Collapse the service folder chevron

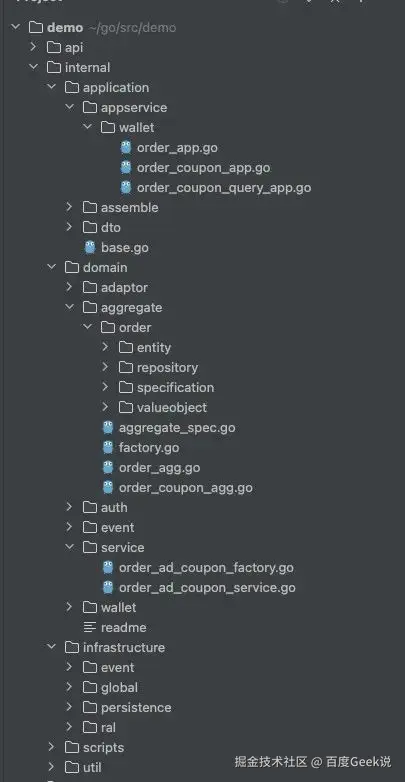[69, 547]
